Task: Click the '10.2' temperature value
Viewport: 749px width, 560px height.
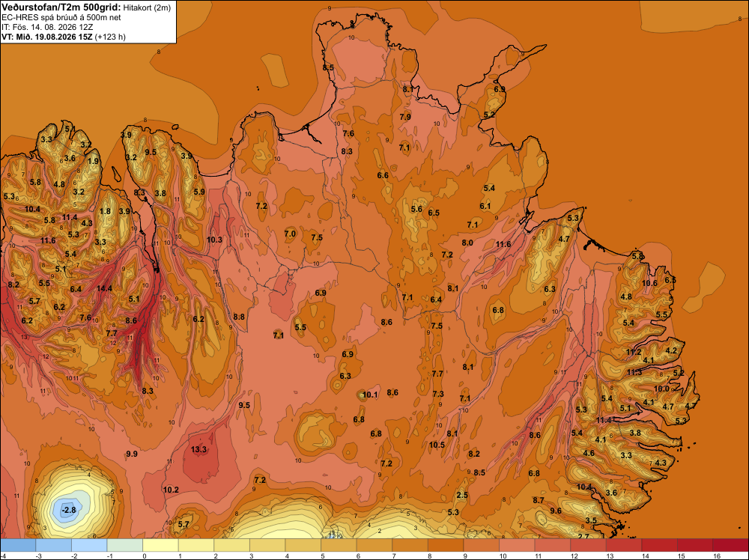Action: coord(171,490)
